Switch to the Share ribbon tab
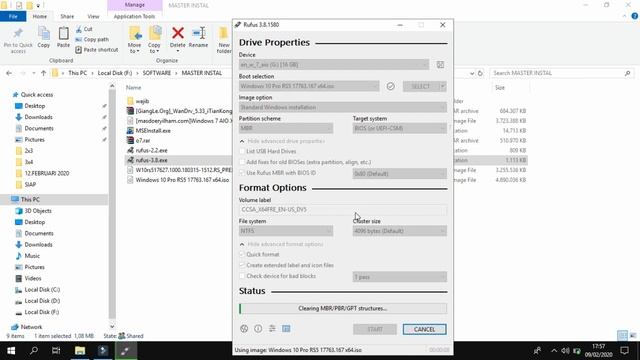The width and height of the screenshot is (640, 360). pos(67,16)
